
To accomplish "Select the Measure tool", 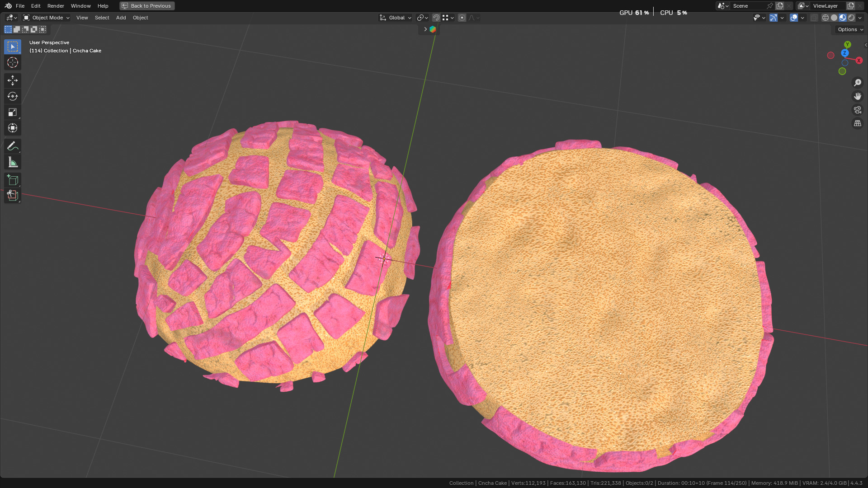I will point(13,162).
